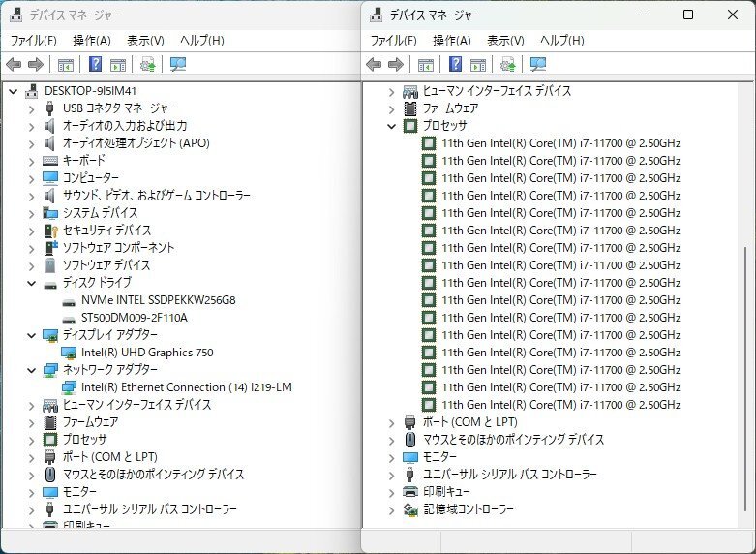Select Intel(R) UHD Graphics 750 text
The width and height of the screenshot is (756, 554).
(147, 353)
